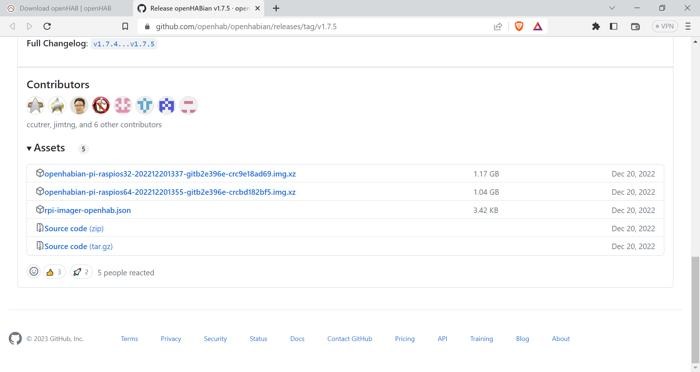Click the dark blue identicon avatar

pyautogui.click(x=167, y=105)
